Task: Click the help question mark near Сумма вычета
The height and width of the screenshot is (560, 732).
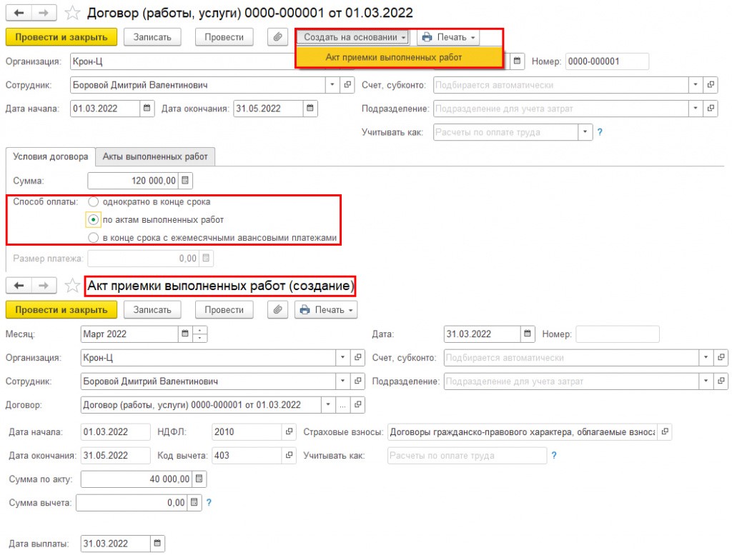Action: point(209,503)
